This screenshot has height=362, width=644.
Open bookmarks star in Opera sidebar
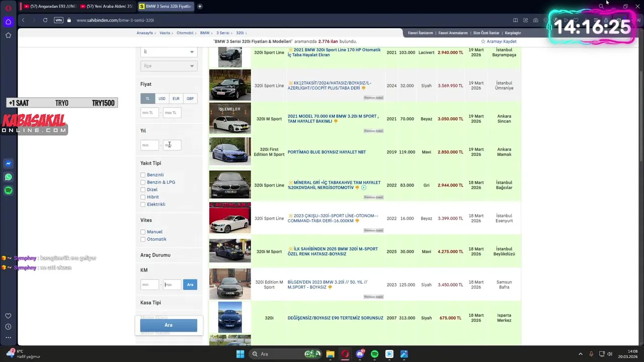(x=8, y=35)
